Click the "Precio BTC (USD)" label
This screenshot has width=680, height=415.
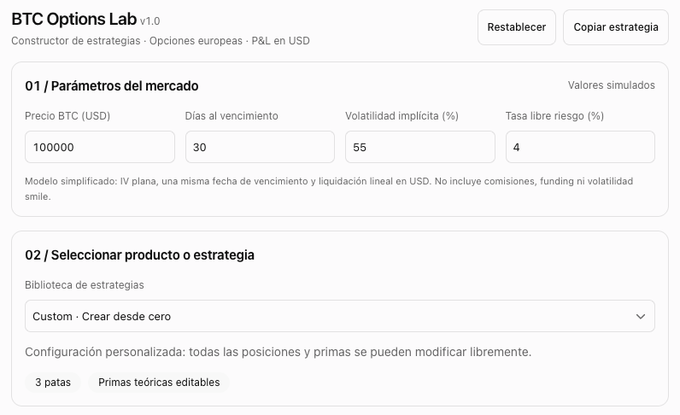click(x=67, y=116)
